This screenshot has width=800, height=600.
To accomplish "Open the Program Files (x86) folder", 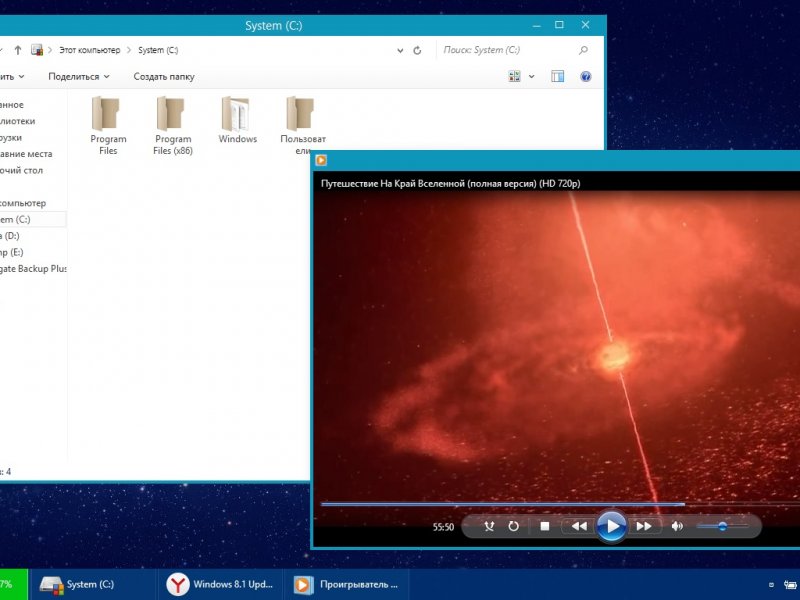I will 173,126.
